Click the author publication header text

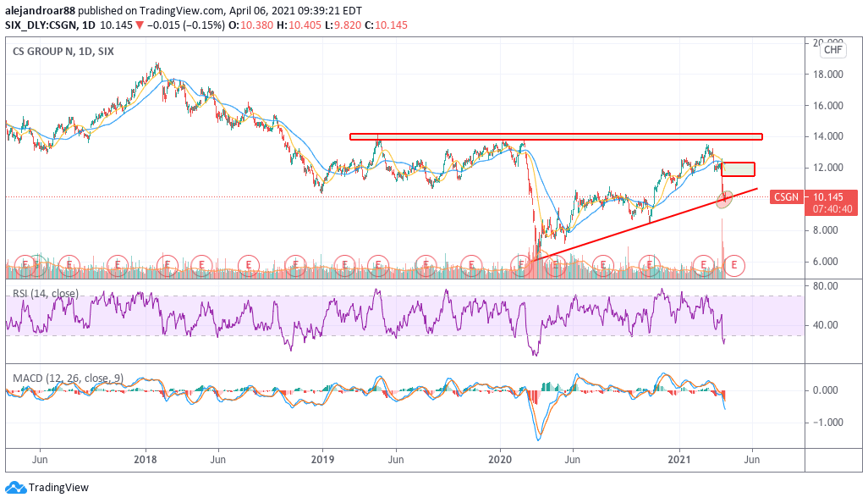pos(184,10)
